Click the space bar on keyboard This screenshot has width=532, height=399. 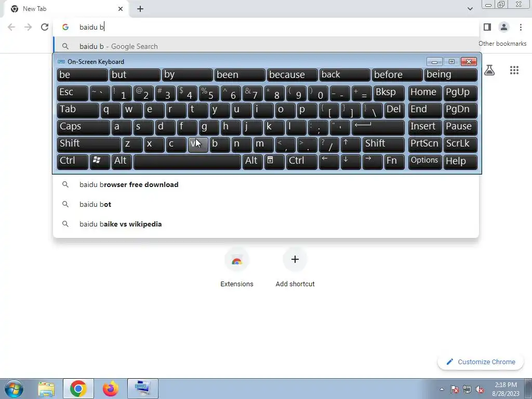tap(187, 162)
